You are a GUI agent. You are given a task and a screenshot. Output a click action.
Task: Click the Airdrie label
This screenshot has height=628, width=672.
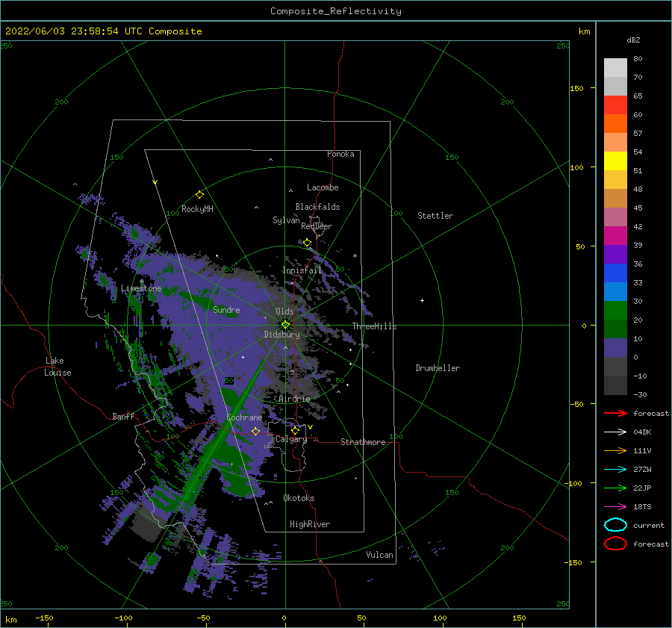294,399
